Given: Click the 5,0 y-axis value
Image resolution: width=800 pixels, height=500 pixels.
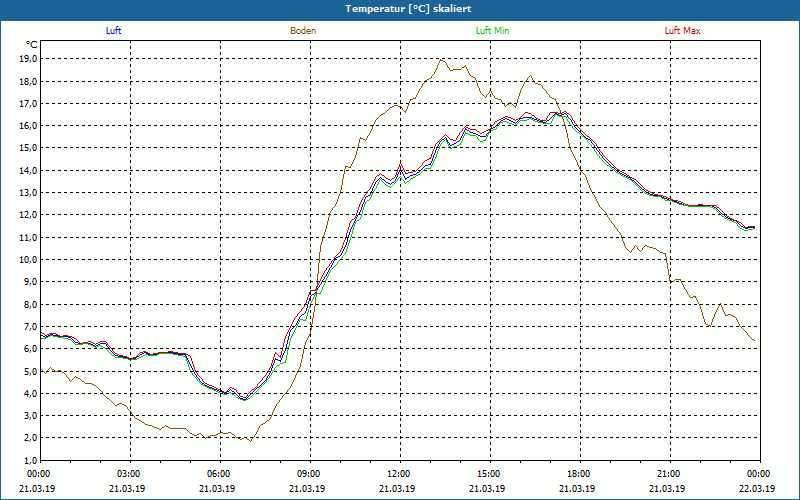Looking at the screenshot, I should click(31, 371).
